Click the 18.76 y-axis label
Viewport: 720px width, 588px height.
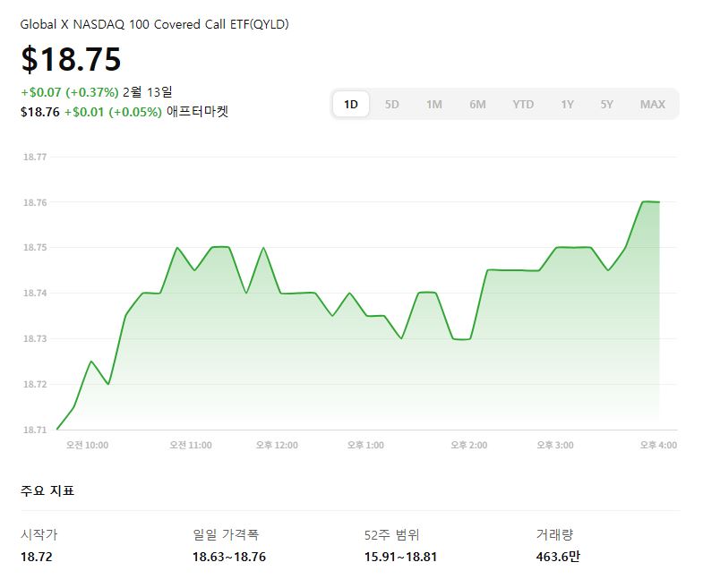tap(35, 202)
